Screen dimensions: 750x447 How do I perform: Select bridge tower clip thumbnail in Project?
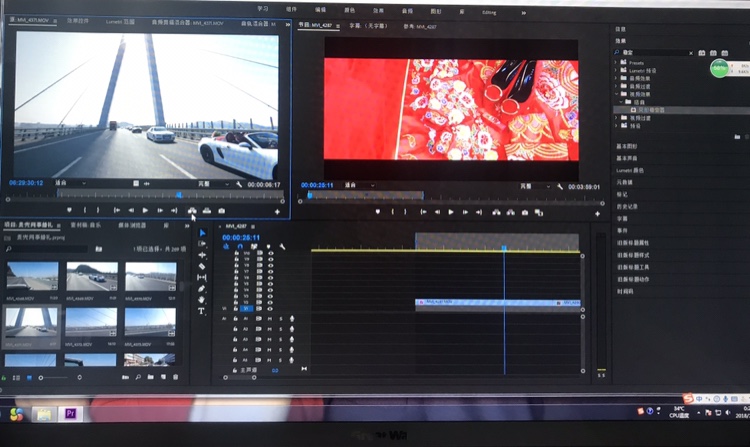coord(32,322)
